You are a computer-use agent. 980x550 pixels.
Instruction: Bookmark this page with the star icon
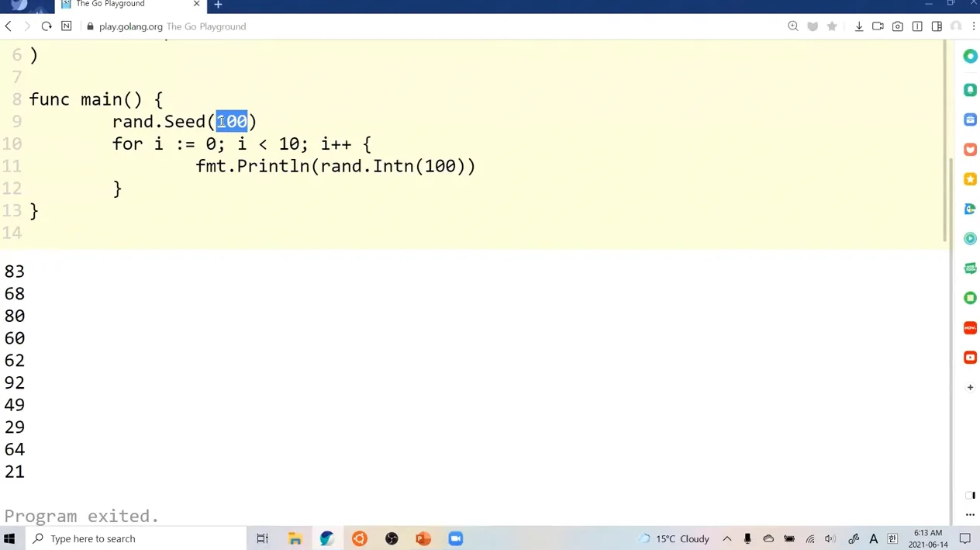point(832,26)
